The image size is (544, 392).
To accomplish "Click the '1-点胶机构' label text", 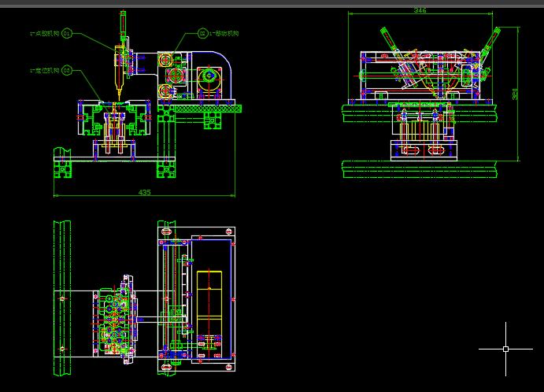I will [x=45, y=34].
